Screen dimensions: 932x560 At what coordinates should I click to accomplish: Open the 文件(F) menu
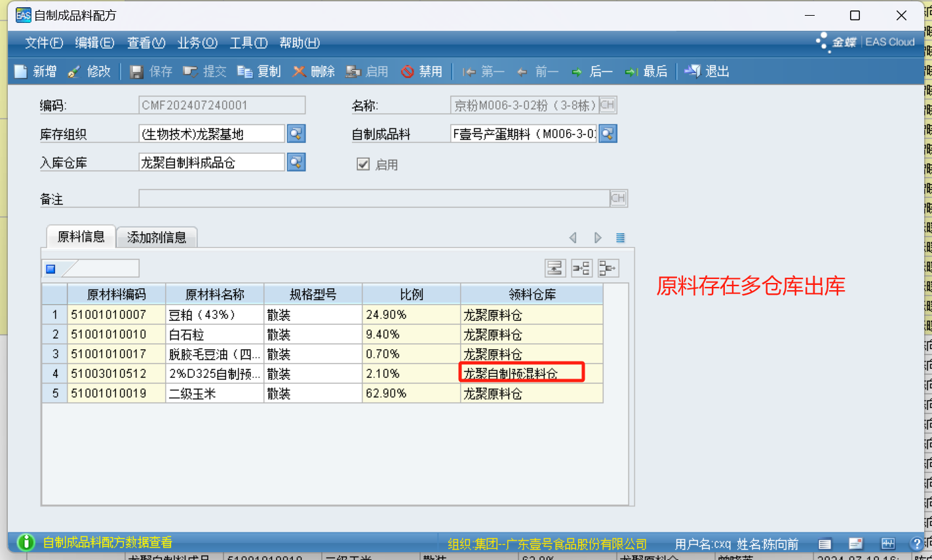click(x=43, y=43)
